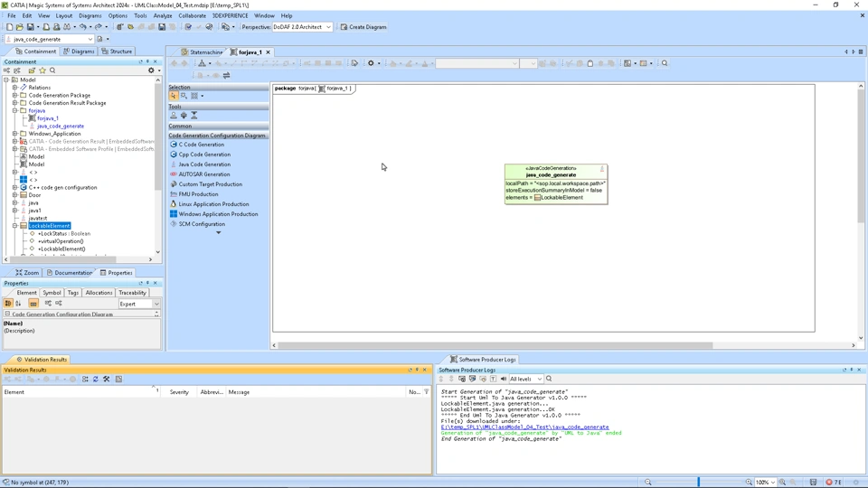Screen dimensions: 868x488
Task: Select the arrow Selection tool in palette
Action: tap(174, 96)
